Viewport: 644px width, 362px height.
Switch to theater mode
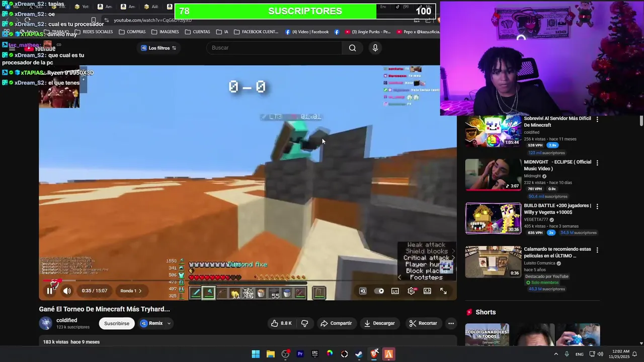pyautogui.click(x=427, y=291)
